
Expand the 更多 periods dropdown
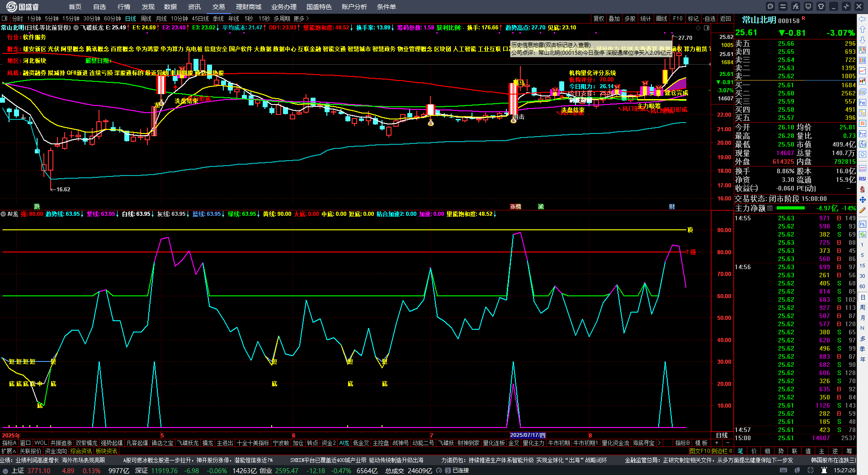(x=301, y=19)
